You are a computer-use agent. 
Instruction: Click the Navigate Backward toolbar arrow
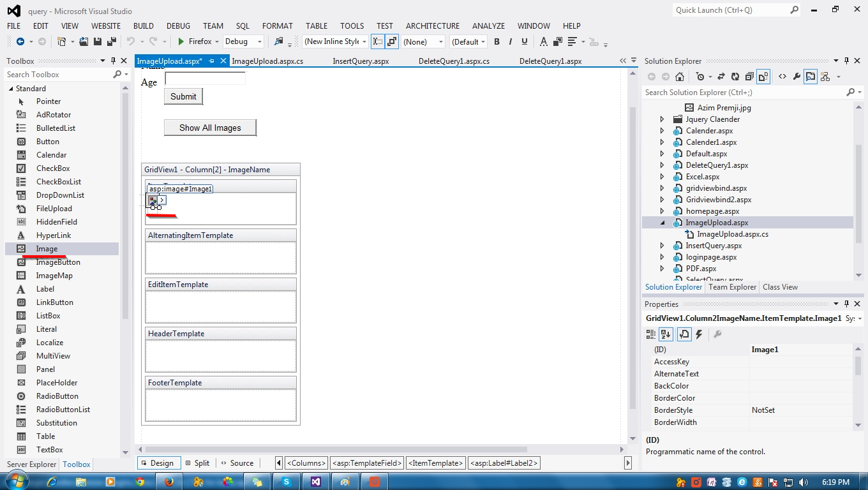(20, 41)
